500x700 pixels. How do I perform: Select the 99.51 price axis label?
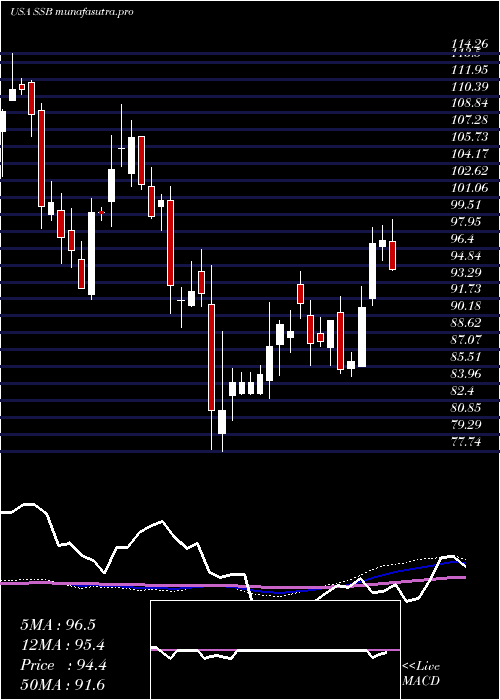(468, 205)
